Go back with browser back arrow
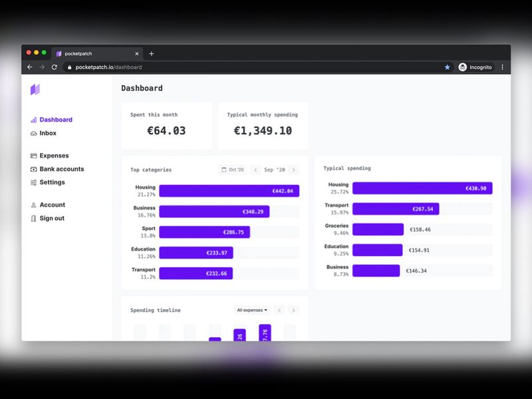 point(30,67)
